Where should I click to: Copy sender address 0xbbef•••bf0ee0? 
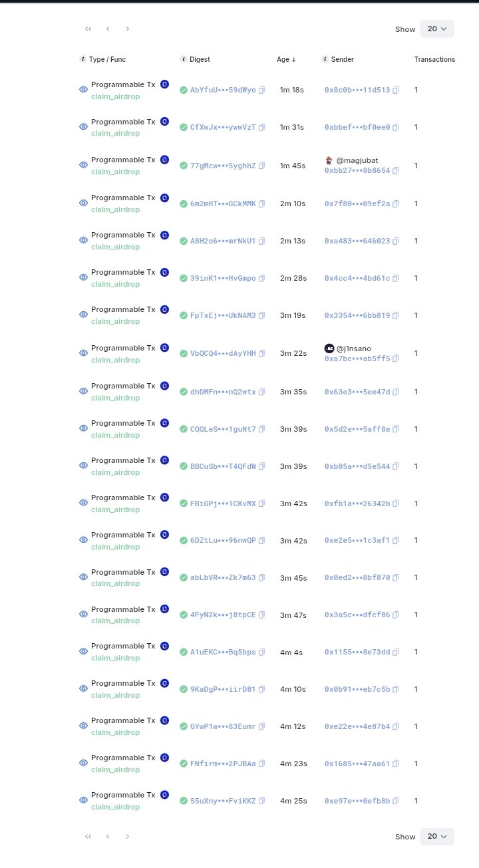pyautogui.click(x=396, y=128)
